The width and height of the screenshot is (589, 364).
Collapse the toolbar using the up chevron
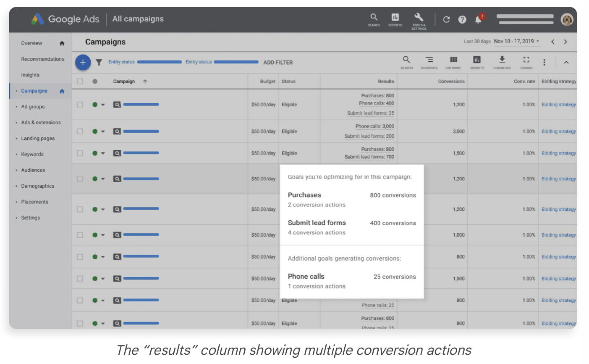pos(566,62)
